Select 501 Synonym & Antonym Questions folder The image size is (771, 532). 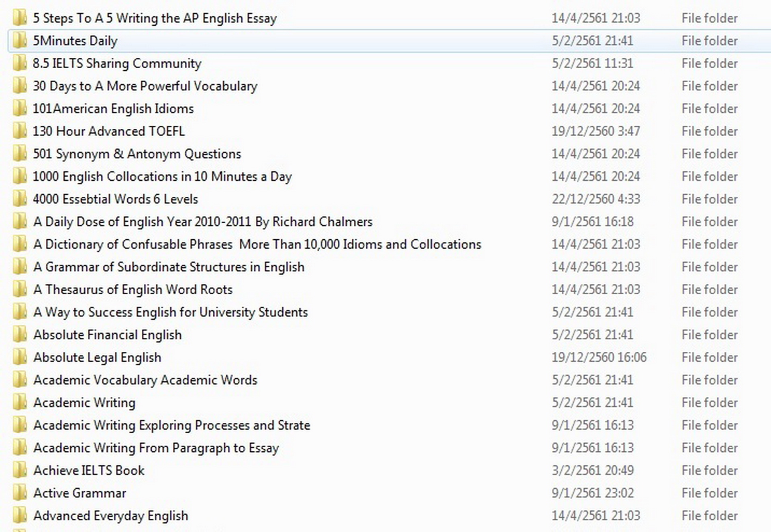(x=137, y=154)
